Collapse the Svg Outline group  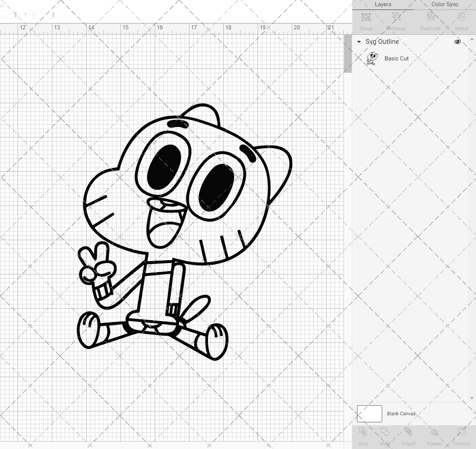pyautogui.click(x=358, y=42)
